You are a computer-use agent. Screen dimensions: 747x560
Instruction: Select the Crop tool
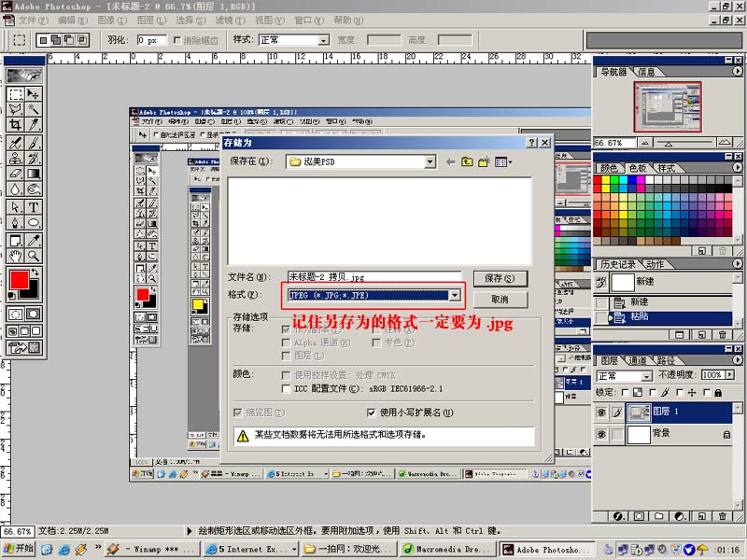click(15, 125)
